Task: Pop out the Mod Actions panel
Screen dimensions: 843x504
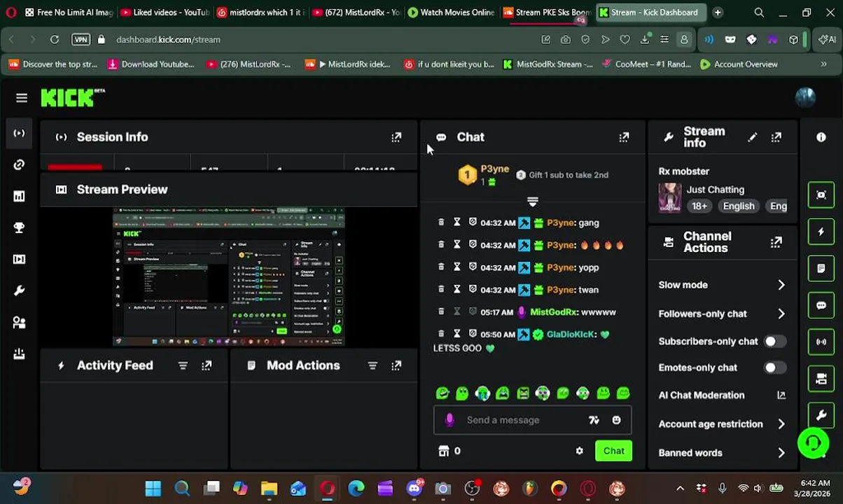Action: (396, 365)
